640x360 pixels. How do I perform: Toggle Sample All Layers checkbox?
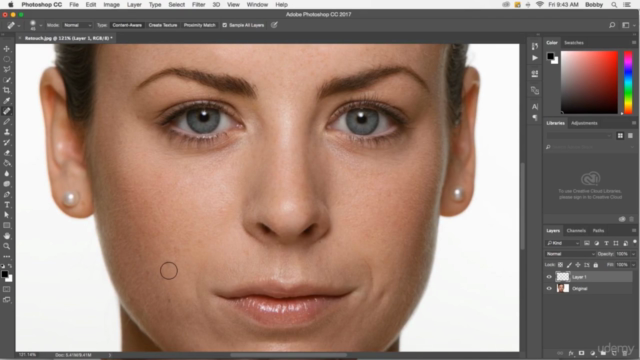[224, 25]
